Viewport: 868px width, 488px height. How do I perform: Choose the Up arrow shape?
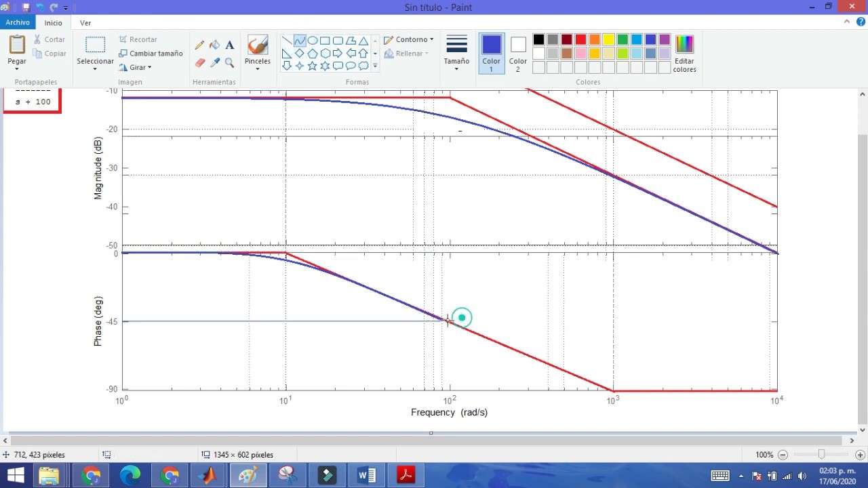tap(363, 54)
